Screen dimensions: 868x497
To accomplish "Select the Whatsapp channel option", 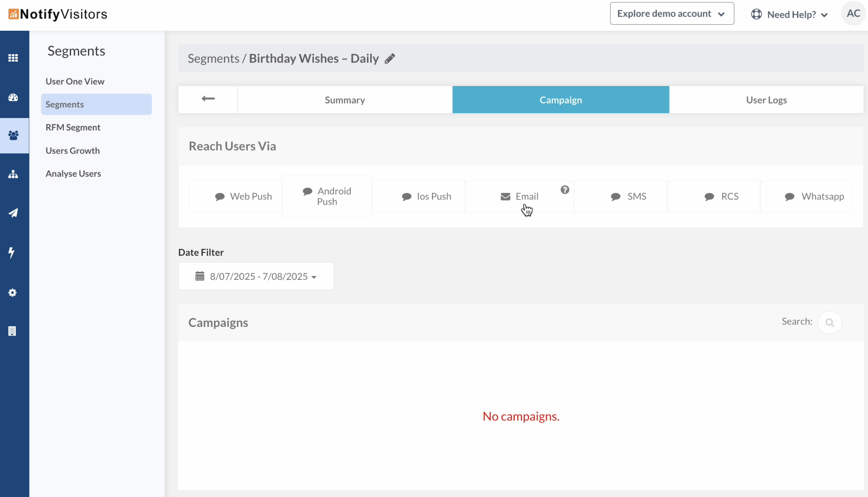I will [814, 196].
